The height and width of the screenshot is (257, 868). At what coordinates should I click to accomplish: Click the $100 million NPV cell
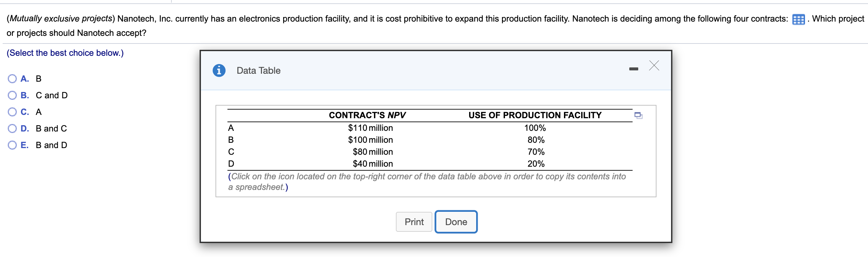click(x=370, y=140)
